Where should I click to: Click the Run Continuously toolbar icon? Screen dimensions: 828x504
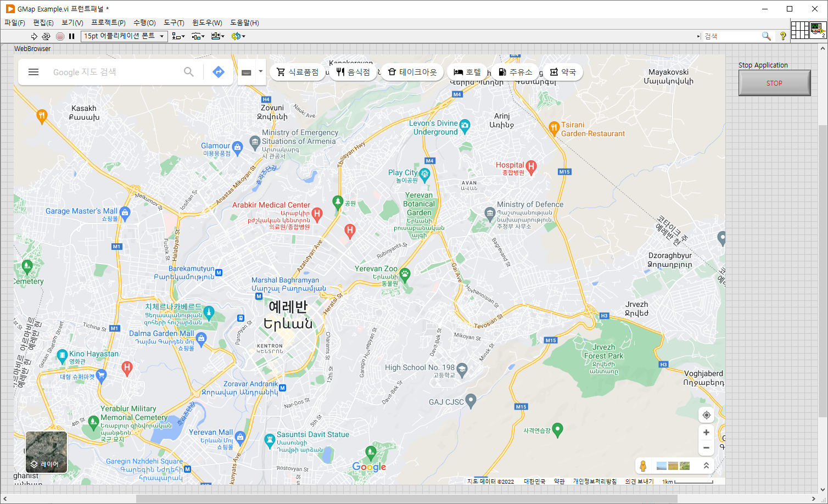pos(46,36)
